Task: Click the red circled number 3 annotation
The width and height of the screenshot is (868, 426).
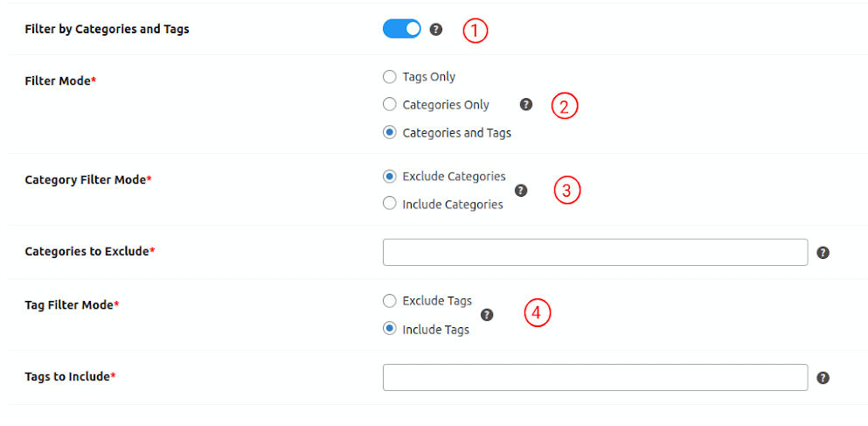Action: pos(567,191)
